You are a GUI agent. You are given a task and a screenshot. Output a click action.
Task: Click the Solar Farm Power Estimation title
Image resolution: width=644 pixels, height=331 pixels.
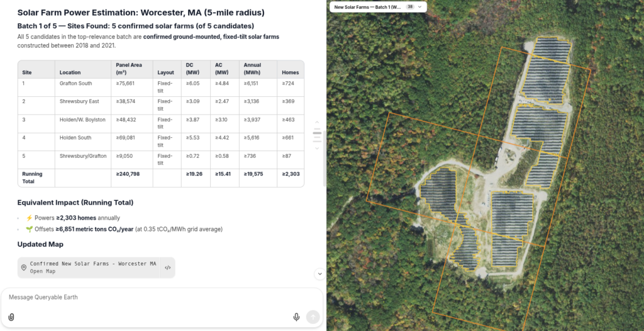coord(141,13)
